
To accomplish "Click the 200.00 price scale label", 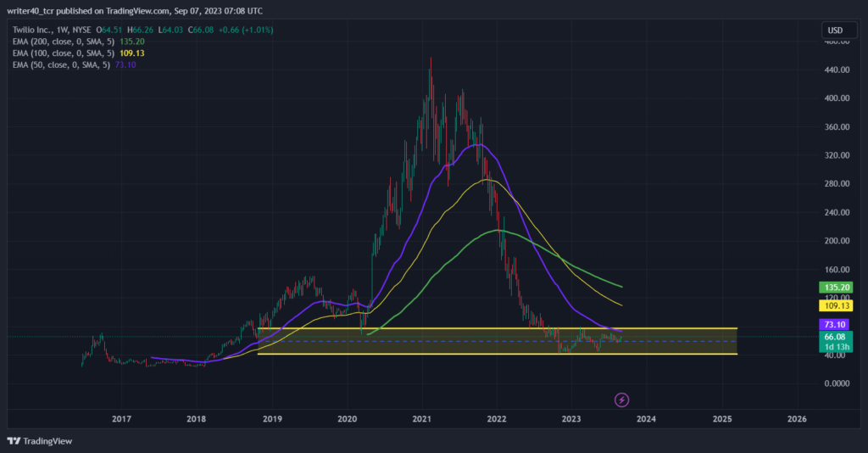I will tap(837, 241).
